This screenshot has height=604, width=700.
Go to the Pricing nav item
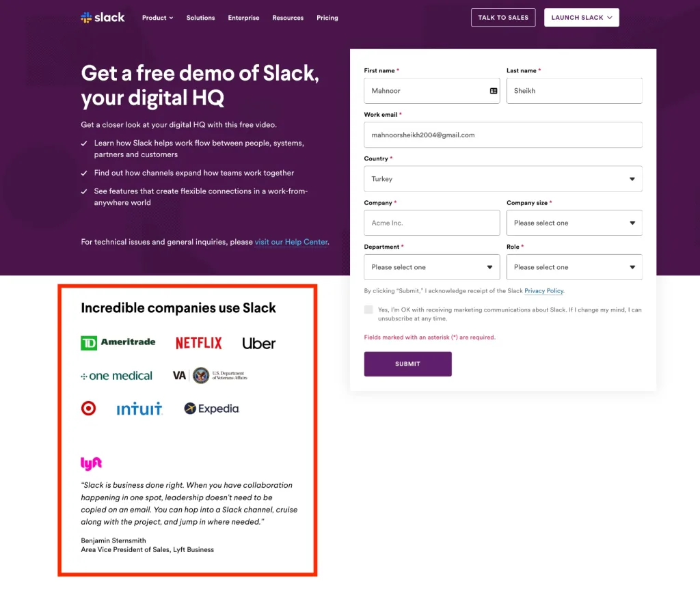coord(327,18)
